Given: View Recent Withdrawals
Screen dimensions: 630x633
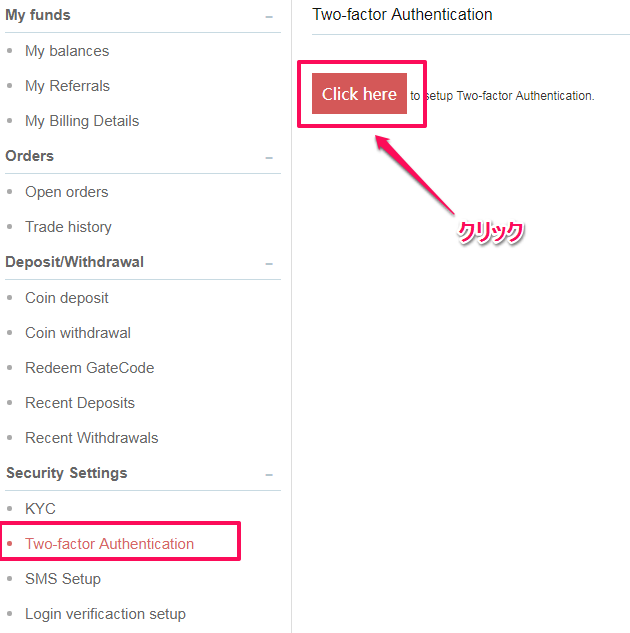Looking at the screenshot, I should point(91,438).
